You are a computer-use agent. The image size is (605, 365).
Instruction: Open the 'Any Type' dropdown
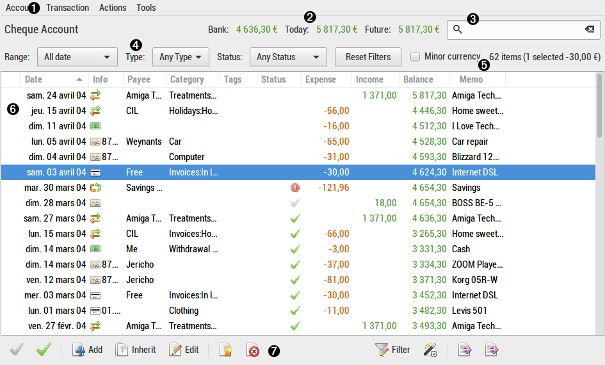(181, 57)
